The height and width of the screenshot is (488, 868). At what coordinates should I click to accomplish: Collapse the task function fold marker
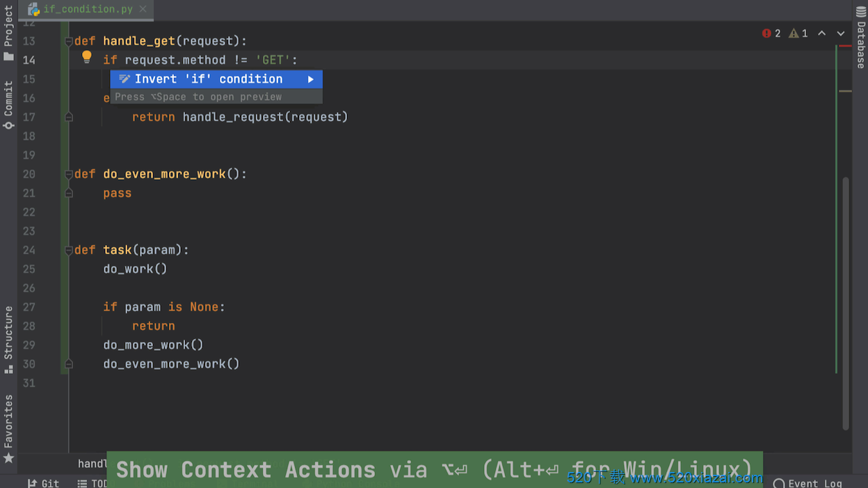coord(69,250)
